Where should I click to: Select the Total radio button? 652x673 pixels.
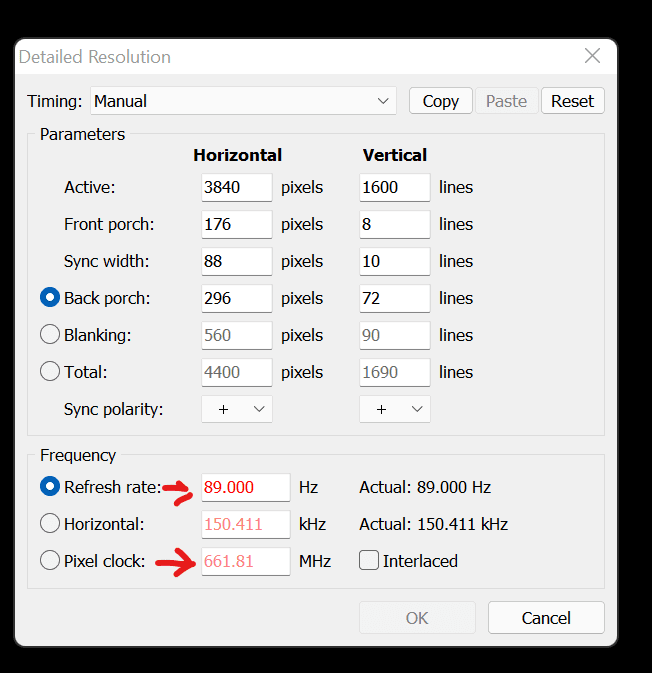coord(50,371)
